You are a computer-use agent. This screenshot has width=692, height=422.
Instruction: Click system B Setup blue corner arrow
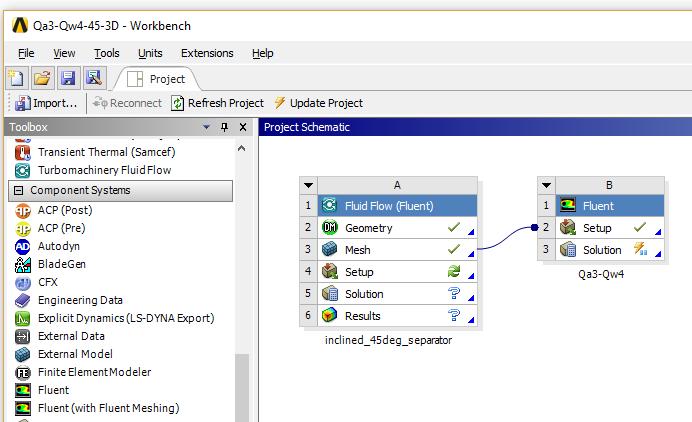[658, 232]
